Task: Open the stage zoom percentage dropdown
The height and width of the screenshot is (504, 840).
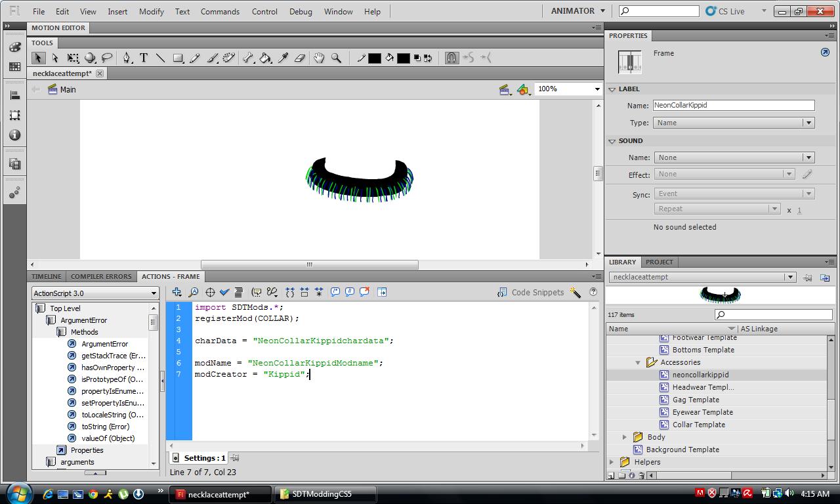Action: point(597,89)
